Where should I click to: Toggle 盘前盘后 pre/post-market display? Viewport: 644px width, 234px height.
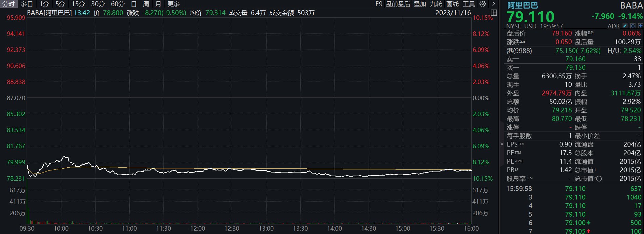point(398,4)
